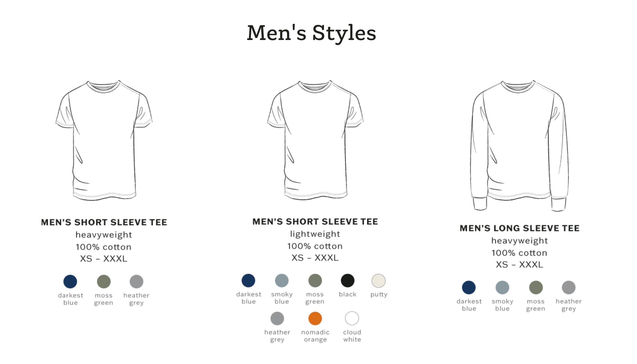Viewport: 637px width, 364px height.
Task: Choose smoky blue swatch under long sleeve tee
Action: click(x=502, y=287)
